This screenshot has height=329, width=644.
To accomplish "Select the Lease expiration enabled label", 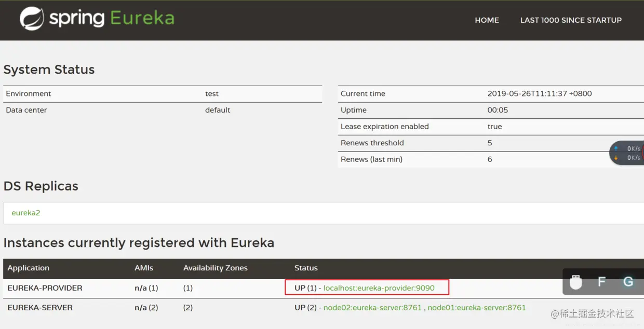I will [x=385, y=127].
